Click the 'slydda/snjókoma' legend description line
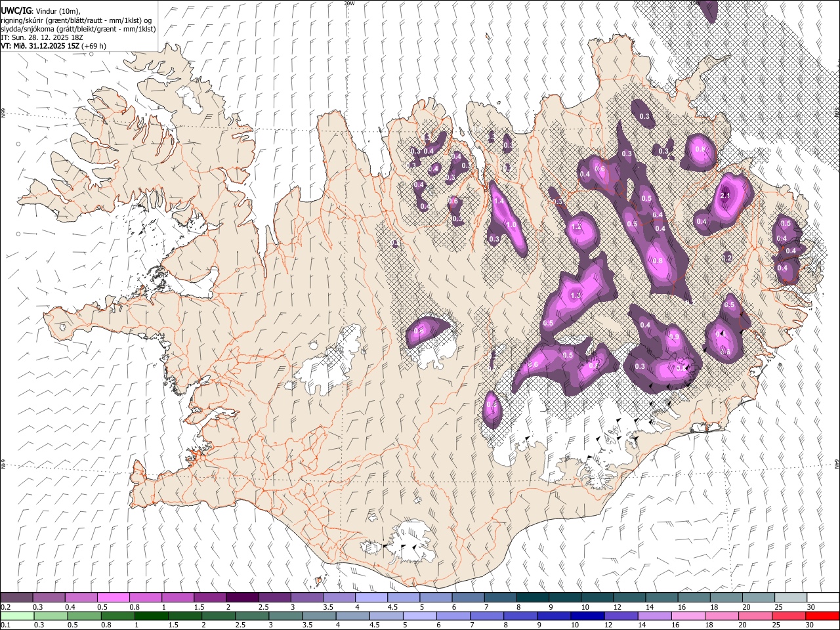Viewport: 840px width, 630px height. pos(79,29)
